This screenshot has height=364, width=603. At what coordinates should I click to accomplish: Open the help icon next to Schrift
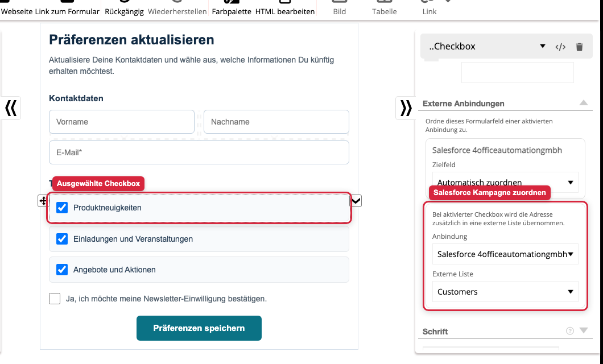point(570,331)
